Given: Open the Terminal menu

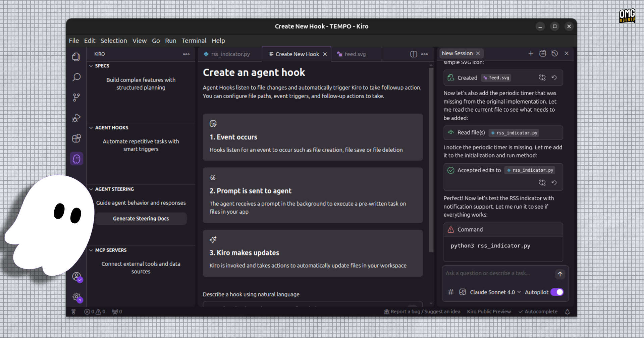Looking at the screenshot, I should point(194,41).
